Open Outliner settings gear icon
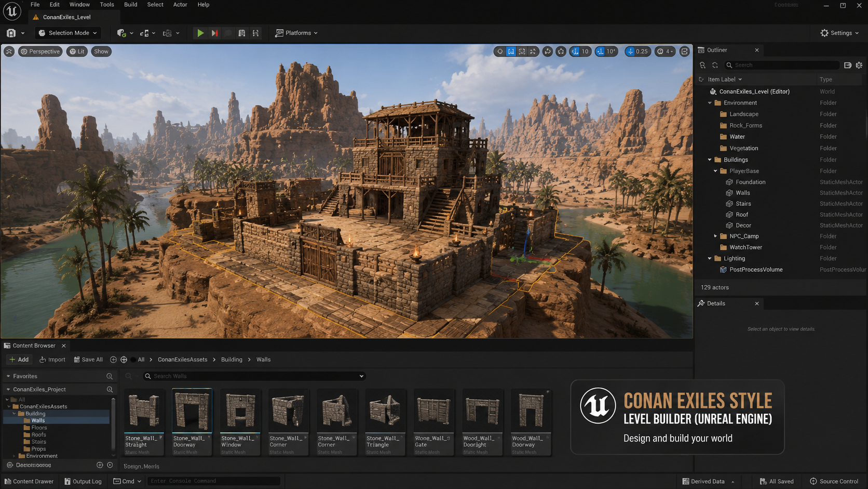The width and height of the screenshot is (868, 489). click(859, 65)
